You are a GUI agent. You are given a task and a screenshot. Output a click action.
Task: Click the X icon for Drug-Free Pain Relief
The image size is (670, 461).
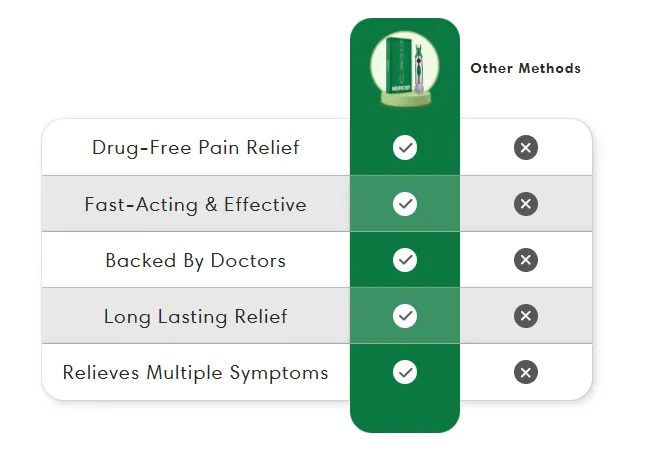click(x=526, y=148)
